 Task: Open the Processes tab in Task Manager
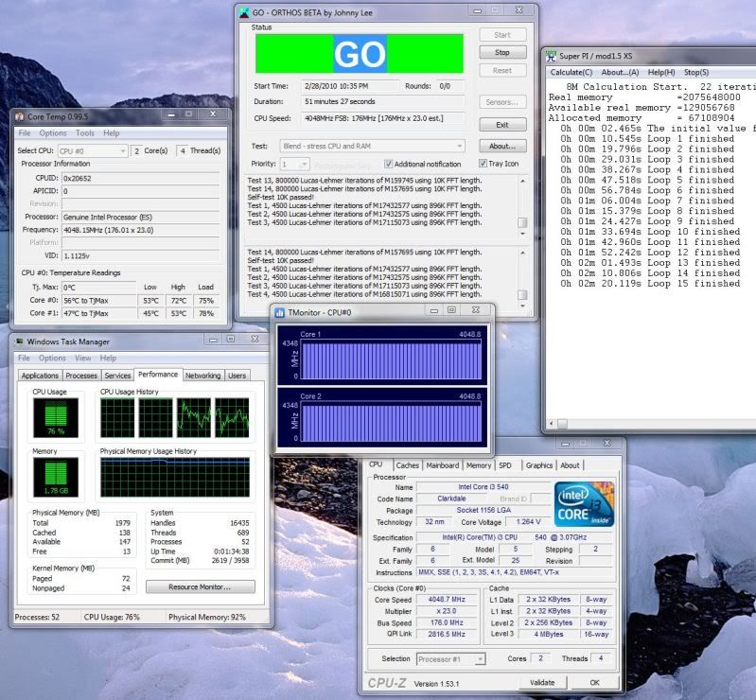click(81, 376)
